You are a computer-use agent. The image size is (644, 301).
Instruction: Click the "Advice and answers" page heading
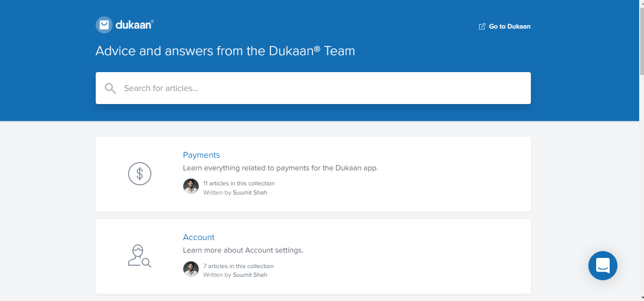click(x=225, y=51)
